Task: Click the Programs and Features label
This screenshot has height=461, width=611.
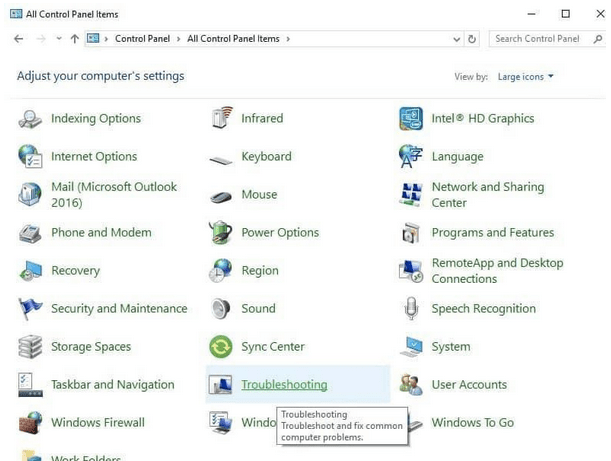Action: 493,233
